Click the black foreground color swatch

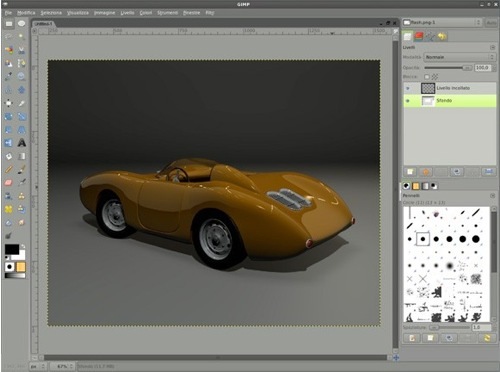(x=12, y=249)
